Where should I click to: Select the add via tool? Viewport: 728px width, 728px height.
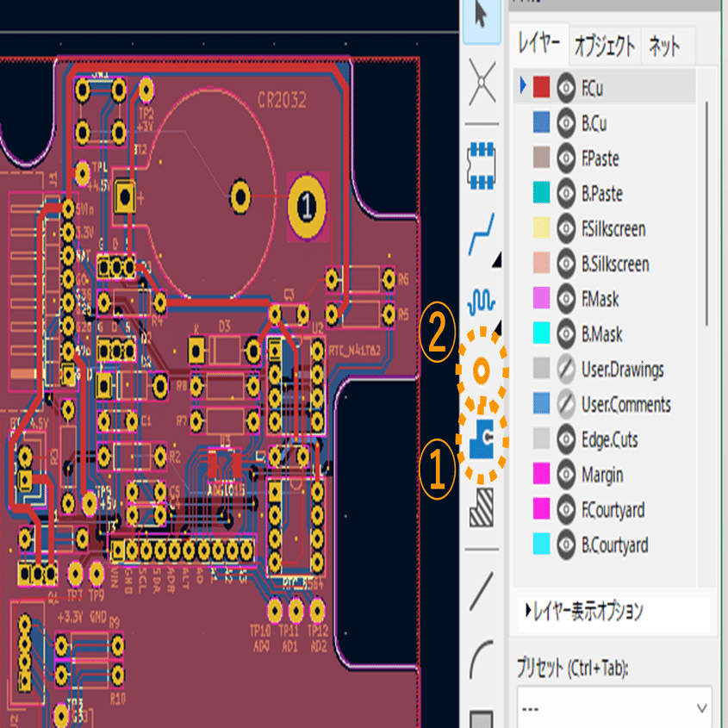point(482,370)
